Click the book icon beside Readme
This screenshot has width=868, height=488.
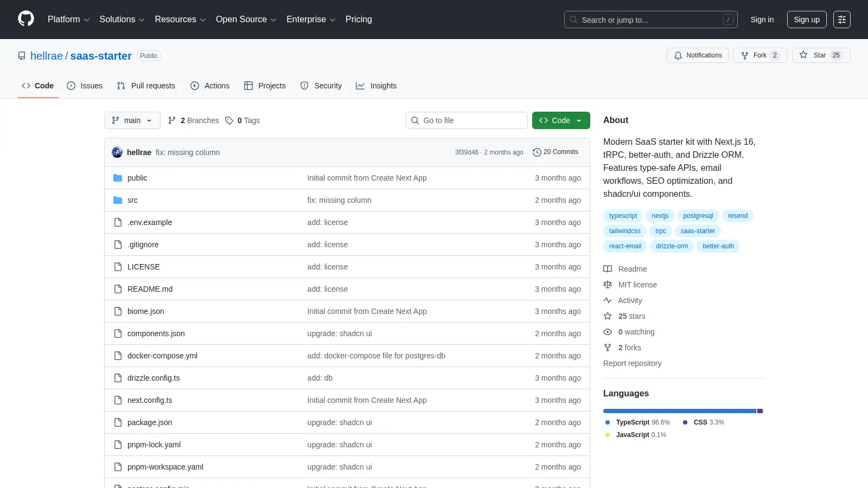coord(608,269)
